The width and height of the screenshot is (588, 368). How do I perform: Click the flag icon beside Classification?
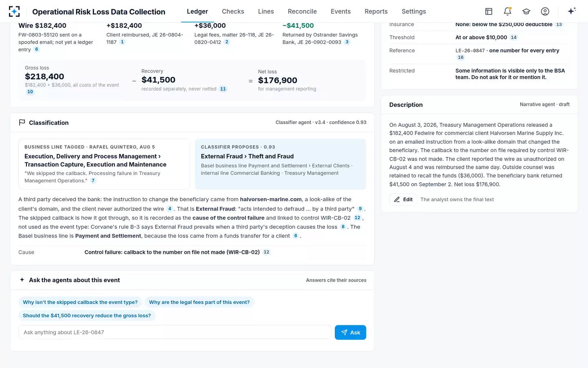click(22, 123)
